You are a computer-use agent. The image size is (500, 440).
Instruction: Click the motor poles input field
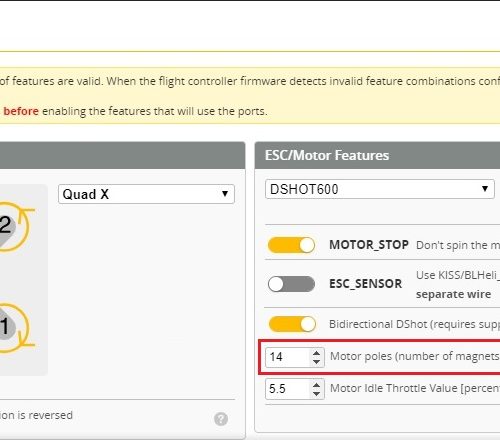pos(295,357)
